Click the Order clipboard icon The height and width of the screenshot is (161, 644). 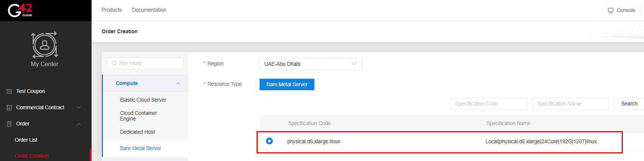coord(9,124)
